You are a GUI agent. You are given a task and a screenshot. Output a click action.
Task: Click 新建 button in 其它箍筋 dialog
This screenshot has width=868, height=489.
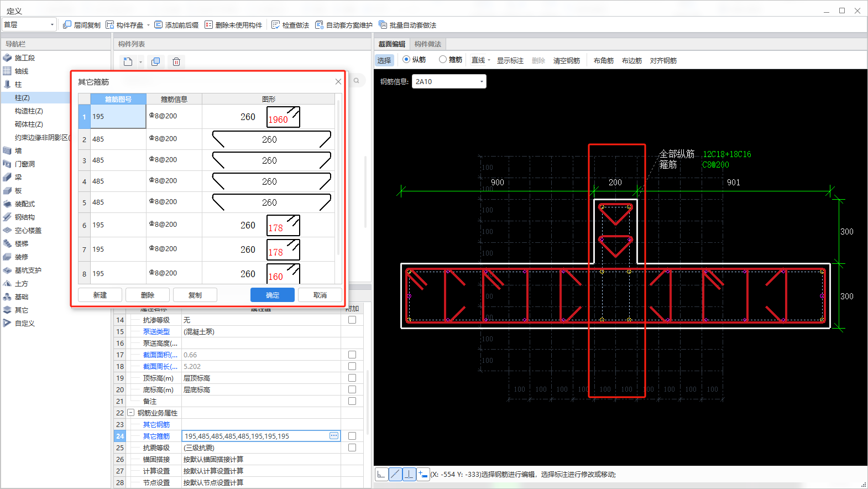point(100,295)
